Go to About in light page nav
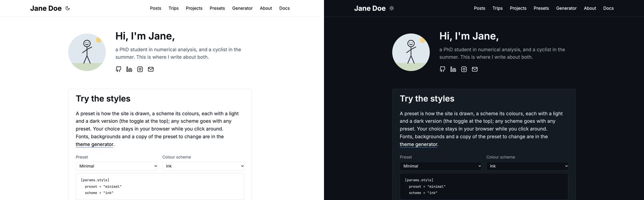Viewport: 644px width, 200px height. coord(266,8)
